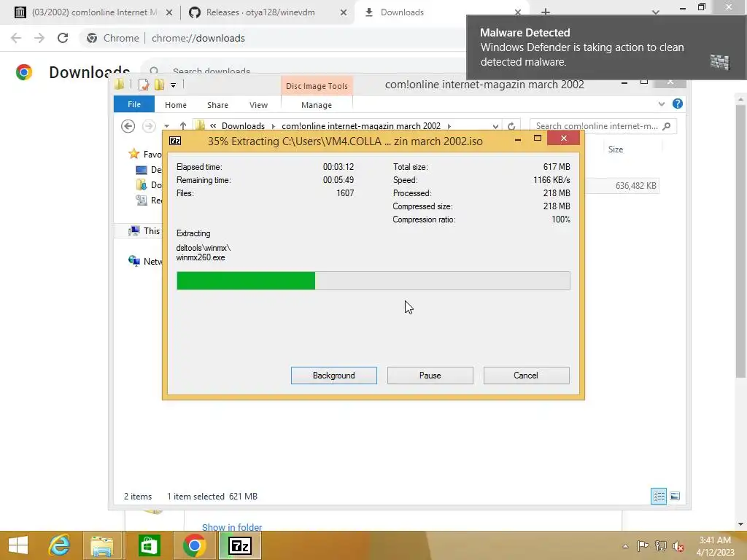The image size is (747, 560).
Task: Pause the 7-Zip extraction
Action: coord(430,376)
